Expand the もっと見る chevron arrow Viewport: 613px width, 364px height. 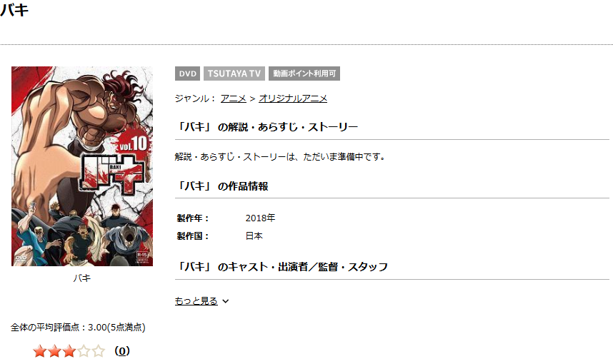[x=226, y=301]
